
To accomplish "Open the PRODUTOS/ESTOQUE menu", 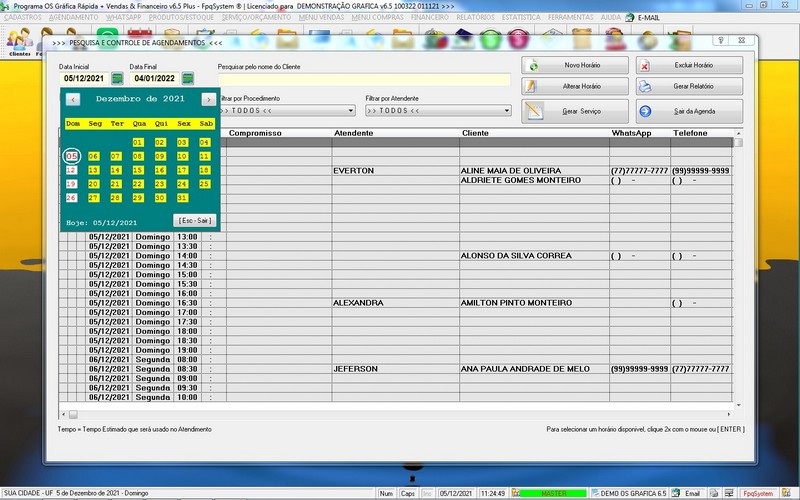I will click(x=181, y=17).
